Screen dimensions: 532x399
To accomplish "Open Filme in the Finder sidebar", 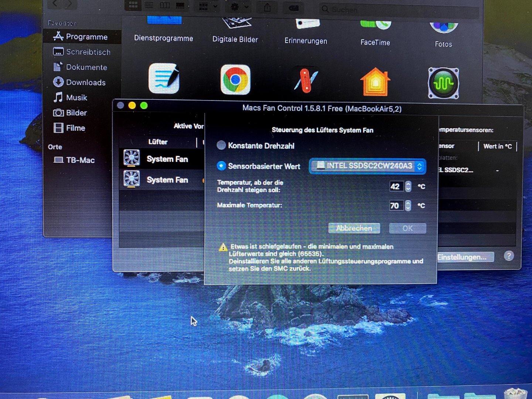I will (69, 128).
